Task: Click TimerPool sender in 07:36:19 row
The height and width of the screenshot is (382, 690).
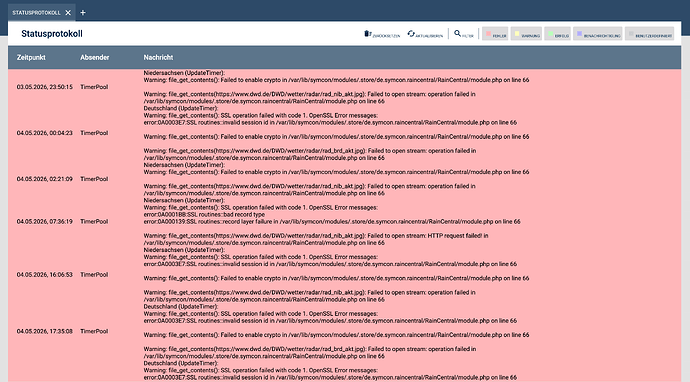Action: pos(94,221)
